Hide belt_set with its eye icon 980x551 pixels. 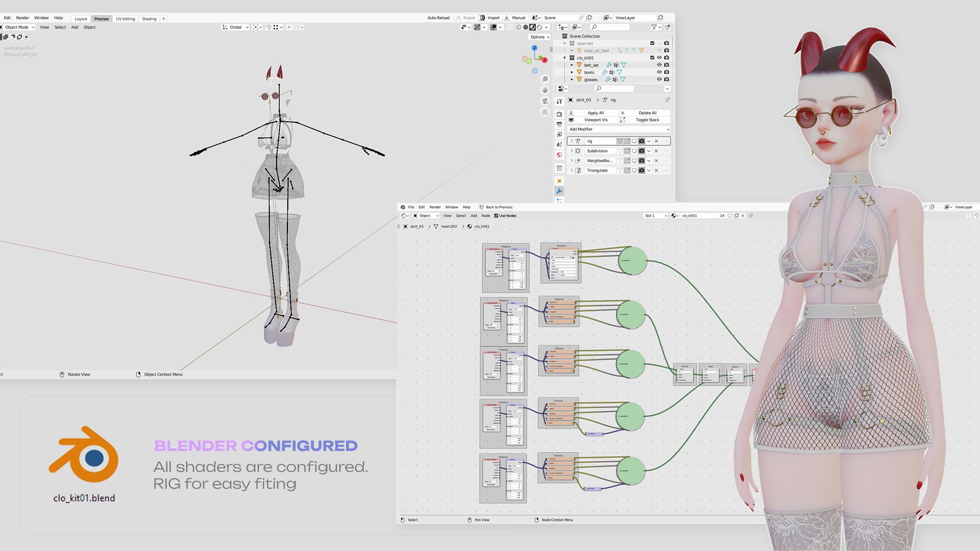coord(659,65)
